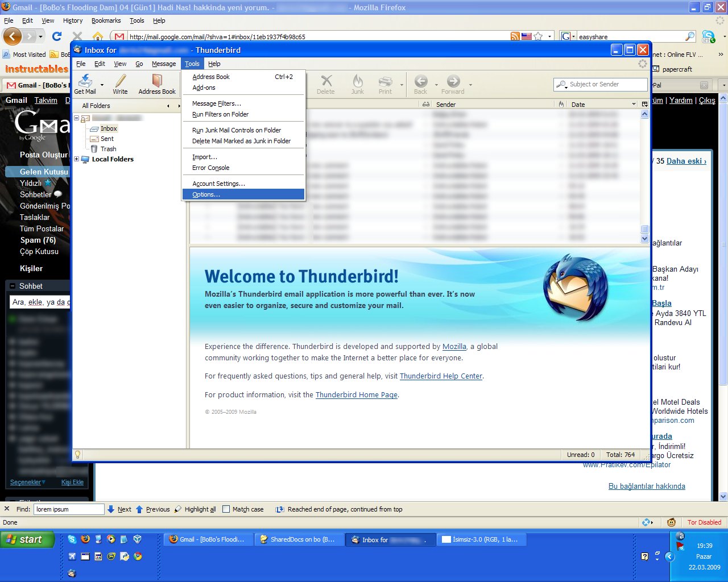Toggle Highlight all in the find bar
The image size is (728, 582).
pos(195,509)
